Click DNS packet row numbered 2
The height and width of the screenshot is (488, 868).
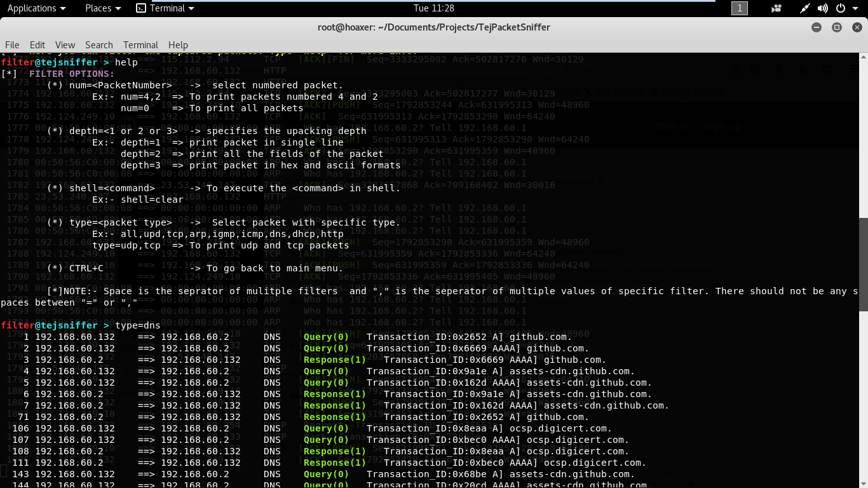(306, 348)
